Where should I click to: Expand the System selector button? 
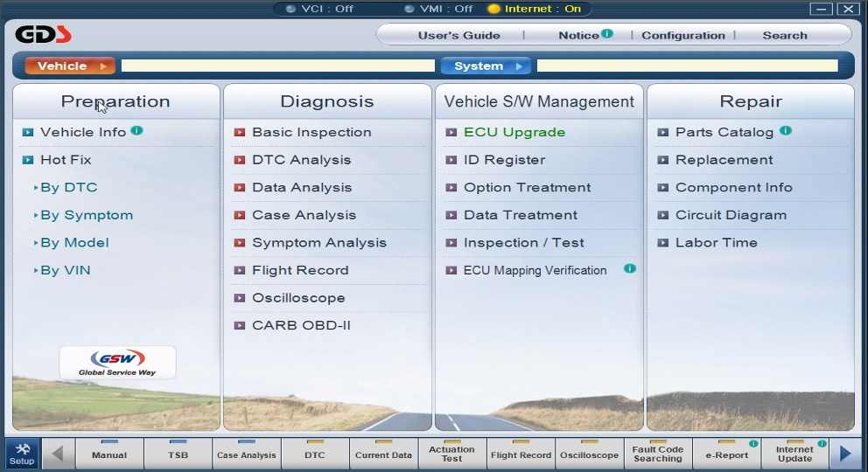click(x=486, y=66)
